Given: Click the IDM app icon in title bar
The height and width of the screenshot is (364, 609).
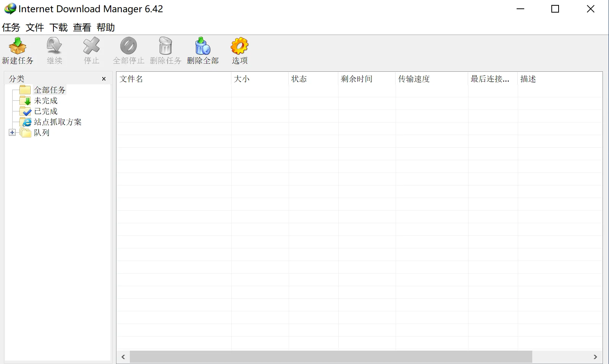Looking at the screenshot, I should [10, 9].
